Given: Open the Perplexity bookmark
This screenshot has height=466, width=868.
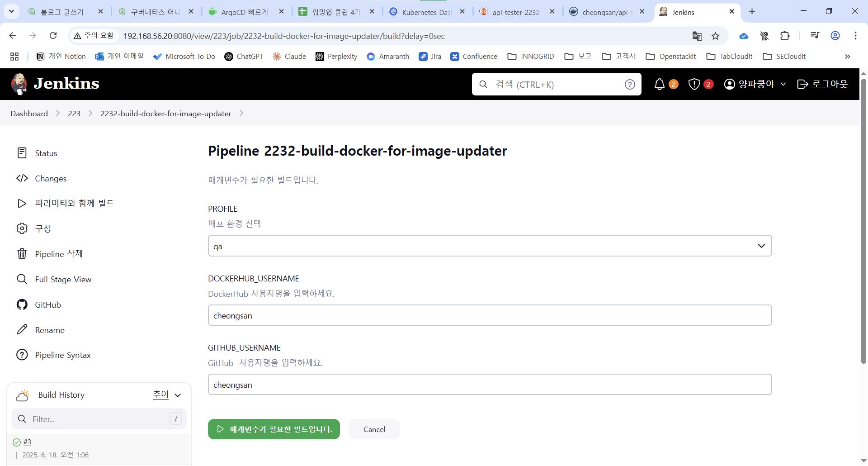Looking at the screenshot, I should [x=336, y=57].
